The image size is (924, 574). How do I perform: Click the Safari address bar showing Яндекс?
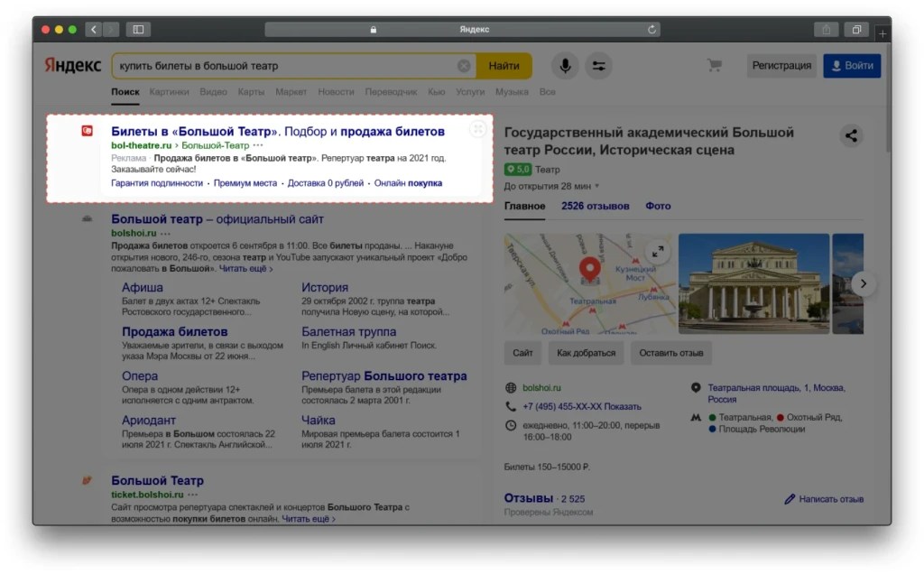point(463,30)
